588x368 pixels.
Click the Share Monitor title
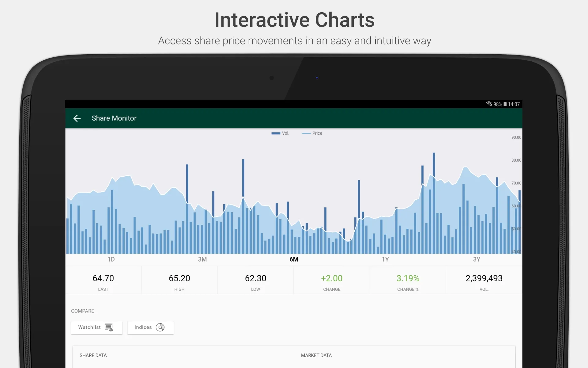coord(114,118)
